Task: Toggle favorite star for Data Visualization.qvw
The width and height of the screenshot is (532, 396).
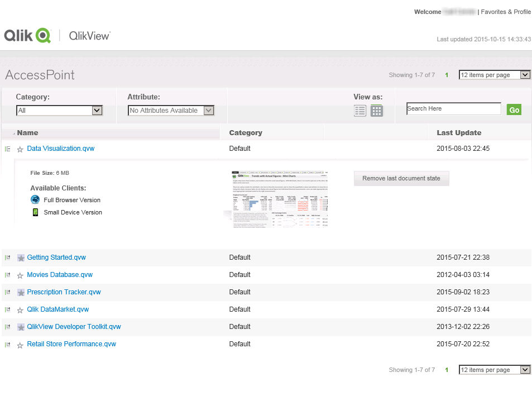Action: click(x=20, y=149)
